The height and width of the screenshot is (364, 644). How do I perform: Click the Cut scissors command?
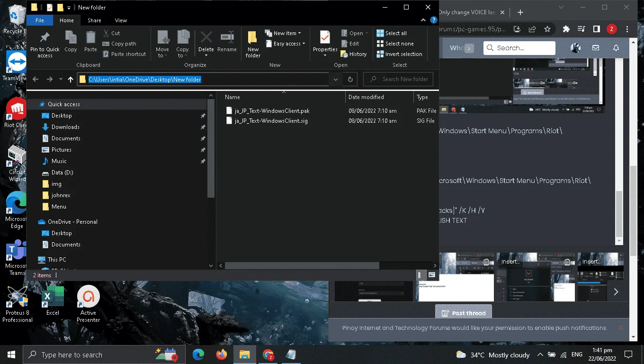[111, 33]
